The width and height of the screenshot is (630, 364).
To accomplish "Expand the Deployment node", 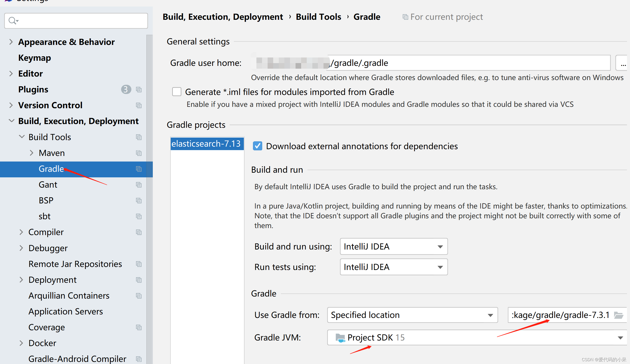I will [x=21, y=280].
